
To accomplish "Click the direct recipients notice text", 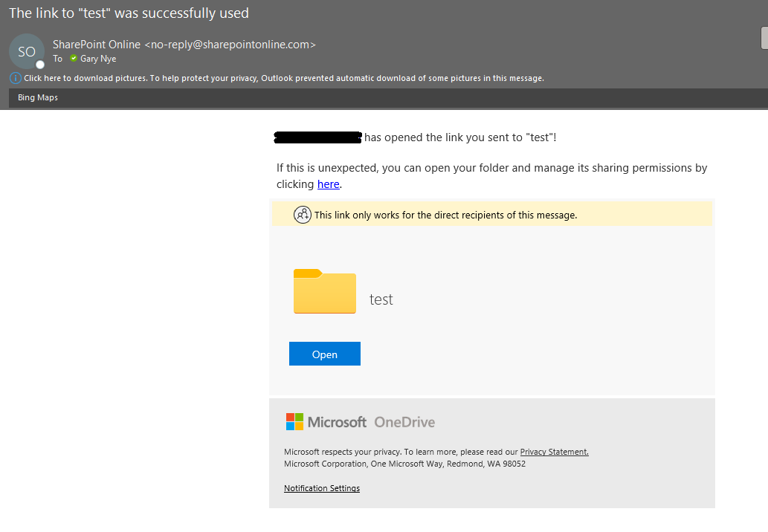I will click(446, 215).
